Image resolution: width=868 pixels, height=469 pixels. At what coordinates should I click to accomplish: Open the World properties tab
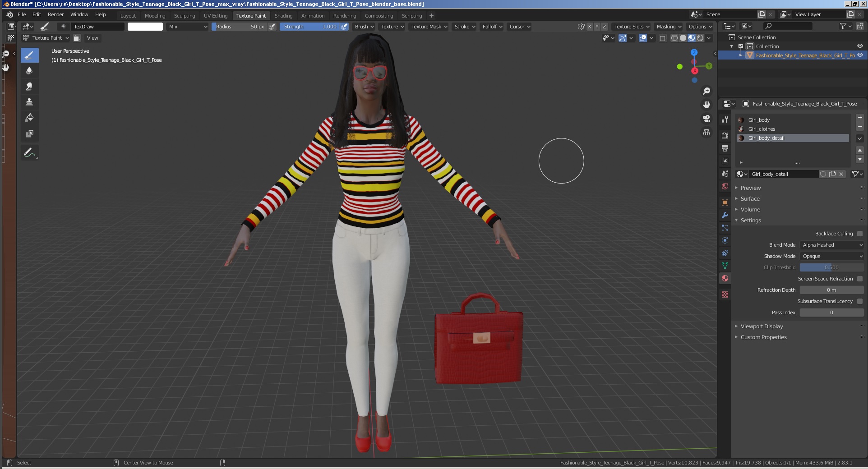click(x=725, y=186)
